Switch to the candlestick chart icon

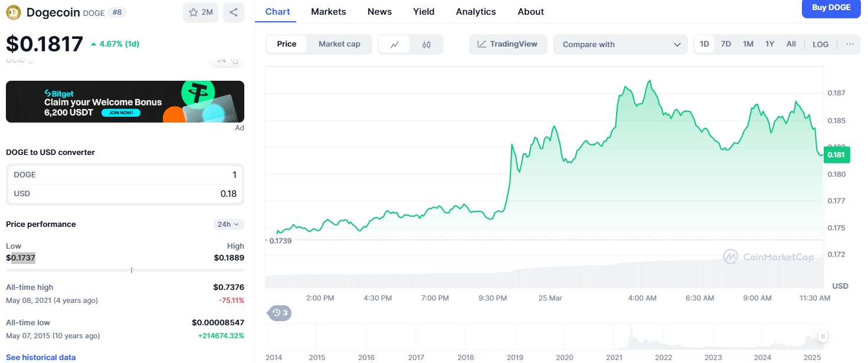click(427, 44)
